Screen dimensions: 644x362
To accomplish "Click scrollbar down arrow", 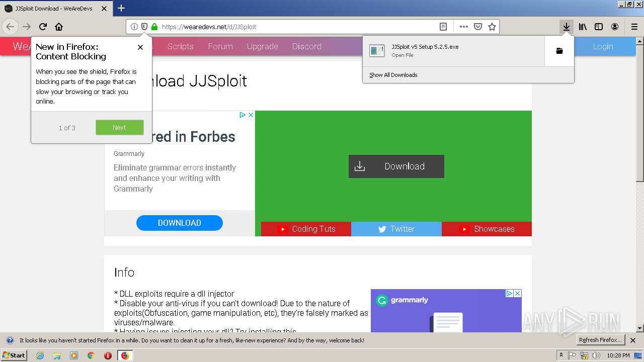I will tap(640, 328).
